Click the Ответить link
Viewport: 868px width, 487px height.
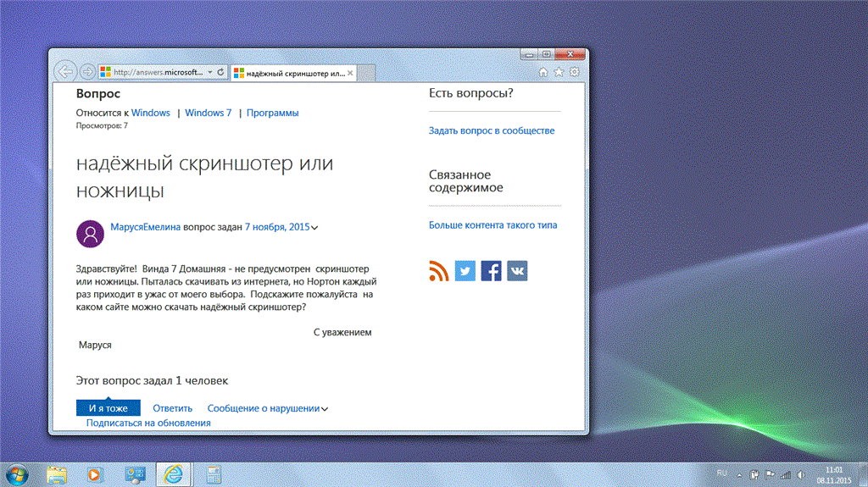[172, 408]
